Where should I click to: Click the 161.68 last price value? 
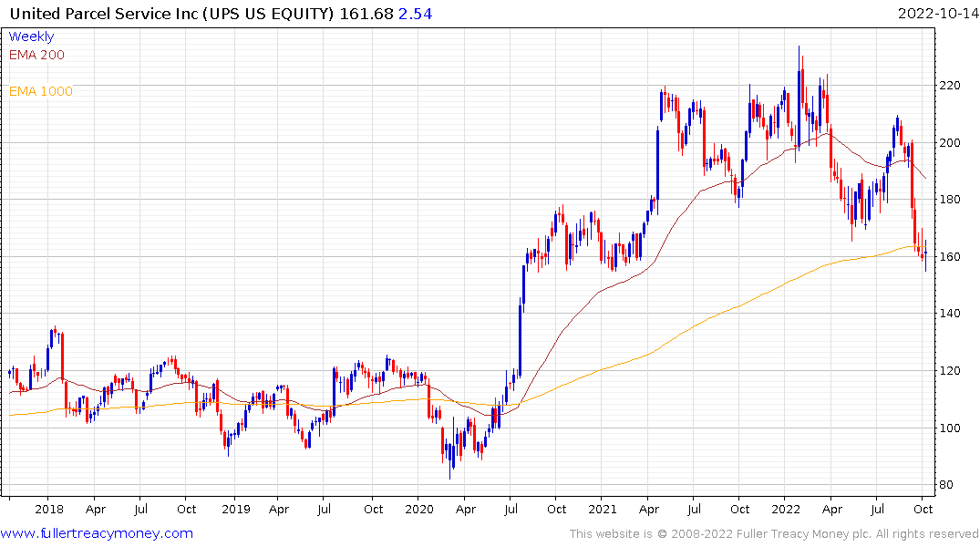[x=366, y=14]
